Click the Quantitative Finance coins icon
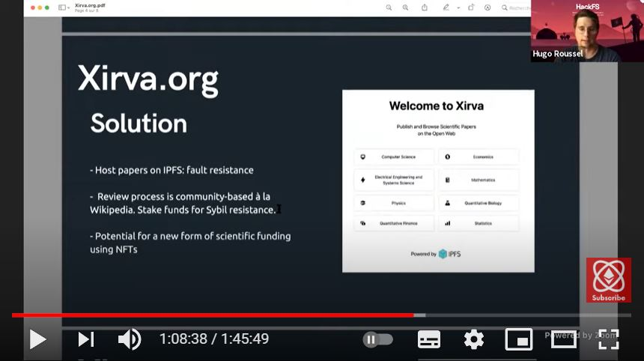This screenshot has height=361, width=644. [362, 223]
